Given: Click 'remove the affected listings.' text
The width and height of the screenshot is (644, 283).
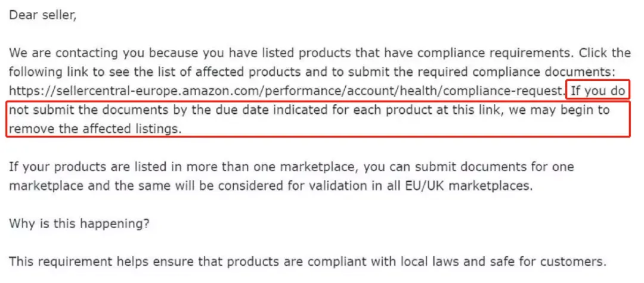Looking at the screenshot, I should pos(95,129).
